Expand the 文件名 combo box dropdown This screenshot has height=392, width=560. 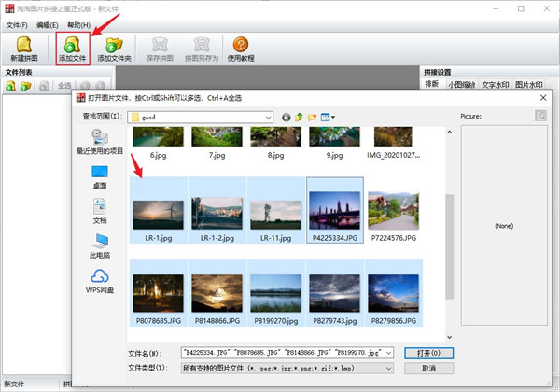pos(387,353)
